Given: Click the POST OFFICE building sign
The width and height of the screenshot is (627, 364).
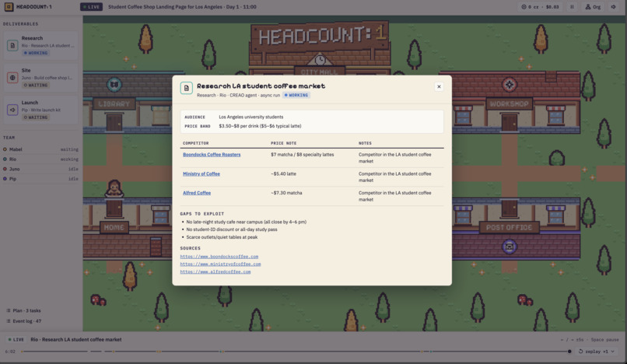Looking at the screenshot, I should (x=509, y=227).
